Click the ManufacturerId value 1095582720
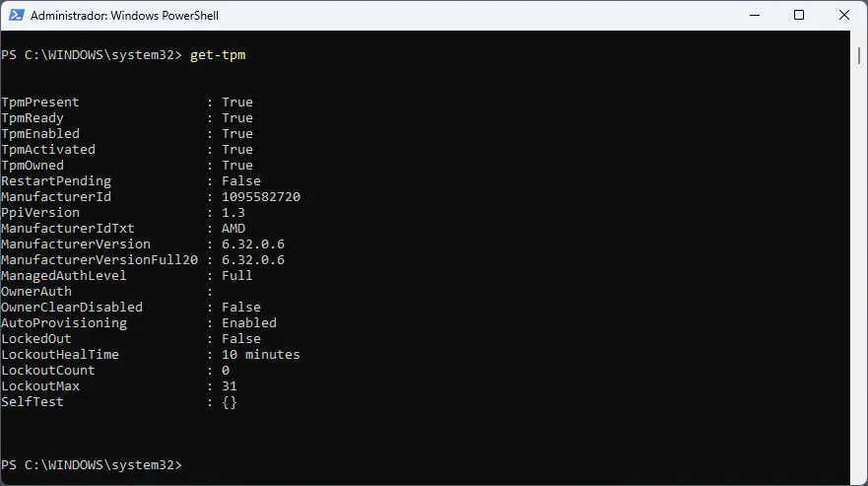The height and width of the screenshot is (486, 868). coord(261,197)
